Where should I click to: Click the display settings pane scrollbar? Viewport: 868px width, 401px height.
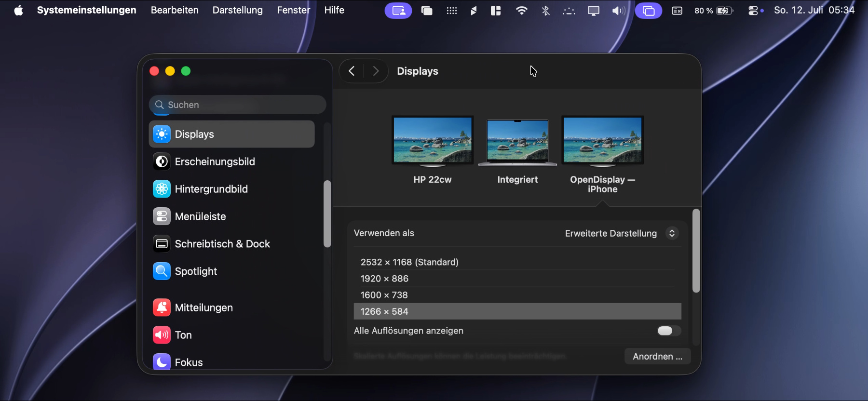[696, 251]
